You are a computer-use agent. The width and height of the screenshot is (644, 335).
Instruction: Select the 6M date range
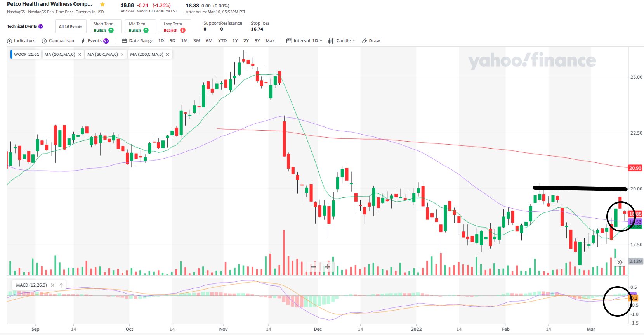(x=209, y=41)
